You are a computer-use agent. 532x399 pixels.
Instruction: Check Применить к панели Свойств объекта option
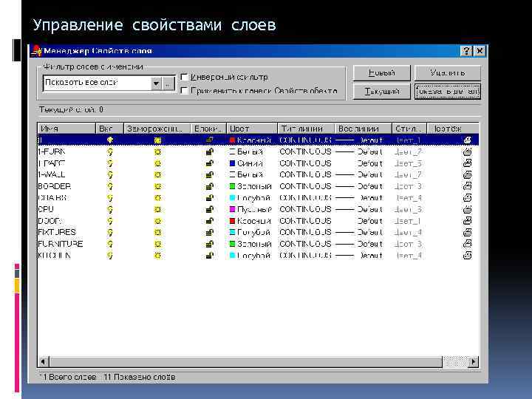pyautogui.click(x=184, y=91)
